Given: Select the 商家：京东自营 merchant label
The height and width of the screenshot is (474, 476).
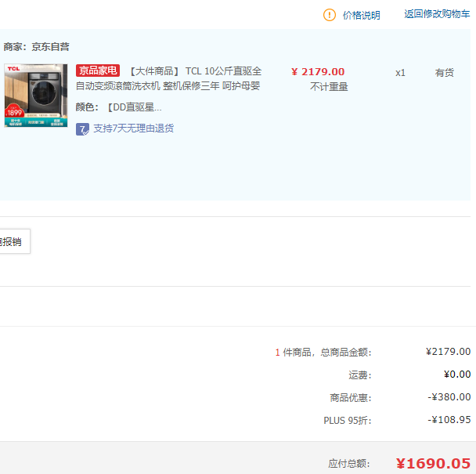Looking at the screenshot, I should click(37, 47).
